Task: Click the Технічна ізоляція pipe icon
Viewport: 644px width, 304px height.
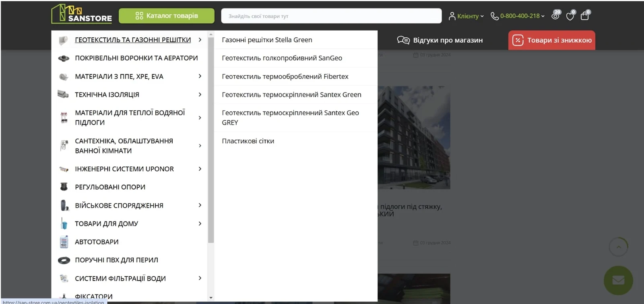Action: (63, 94)
